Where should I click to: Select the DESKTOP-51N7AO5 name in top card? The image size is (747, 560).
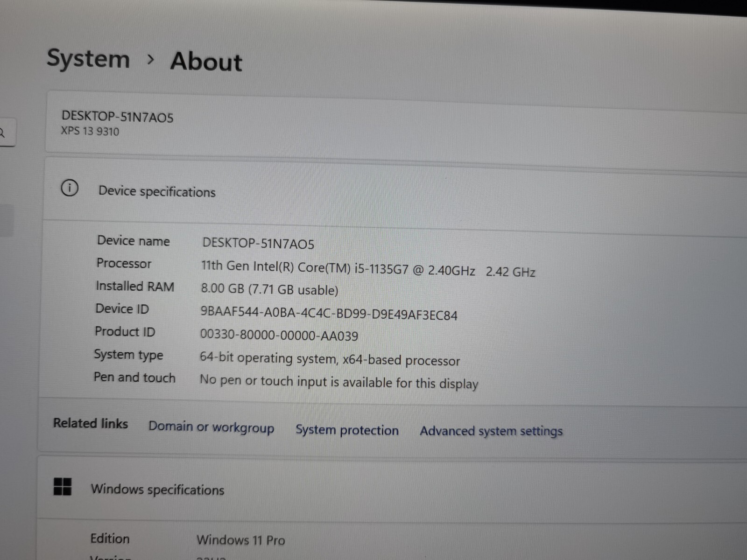tap(118, 117)
